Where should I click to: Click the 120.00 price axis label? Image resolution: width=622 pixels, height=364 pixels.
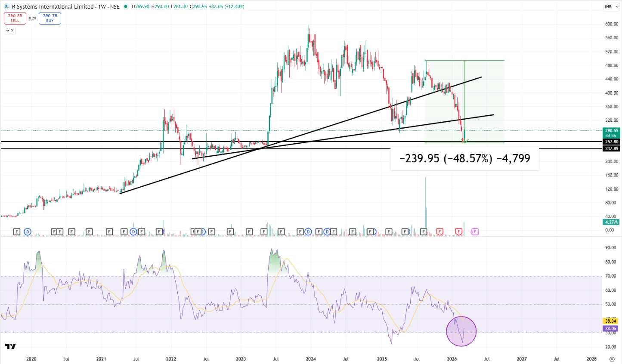[612, 189]
